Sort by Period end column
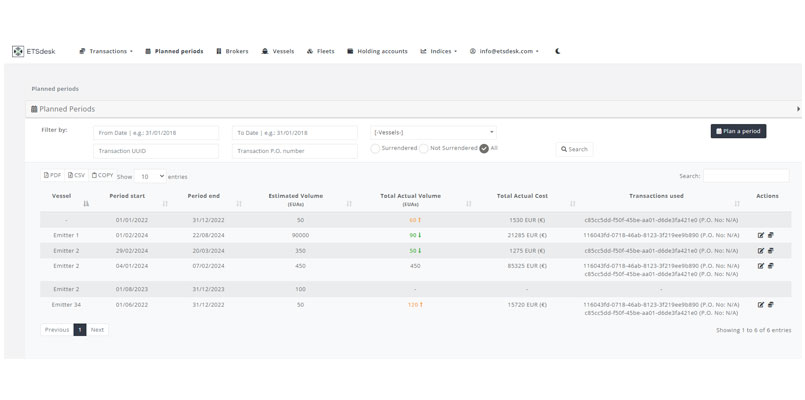This screenshot has height=400, width=805. tap(239, 204)
